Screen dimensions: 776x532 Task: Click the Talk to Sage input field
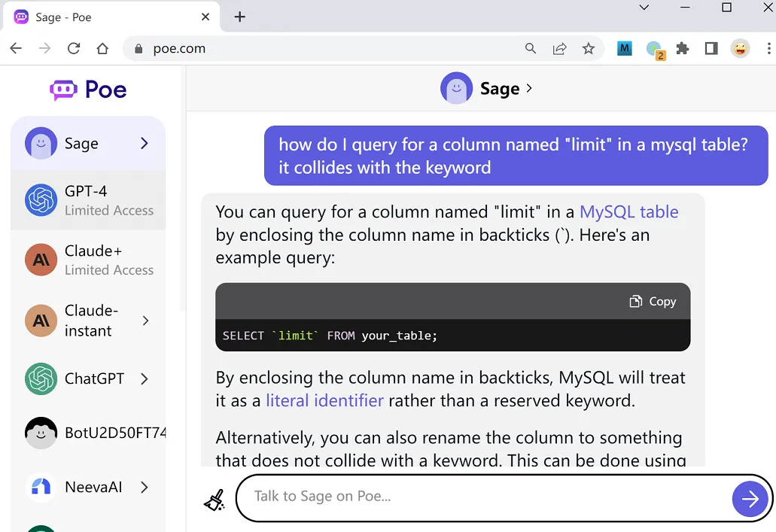point(482,497)
